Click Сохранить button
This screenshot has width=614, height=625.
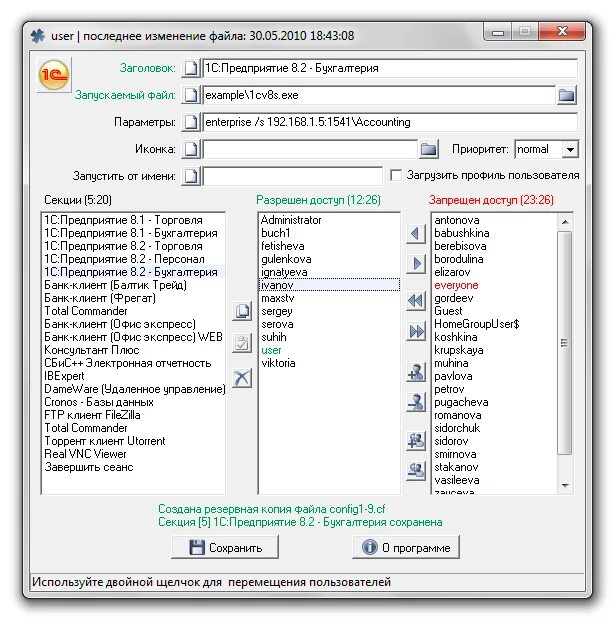coord(225,547)
